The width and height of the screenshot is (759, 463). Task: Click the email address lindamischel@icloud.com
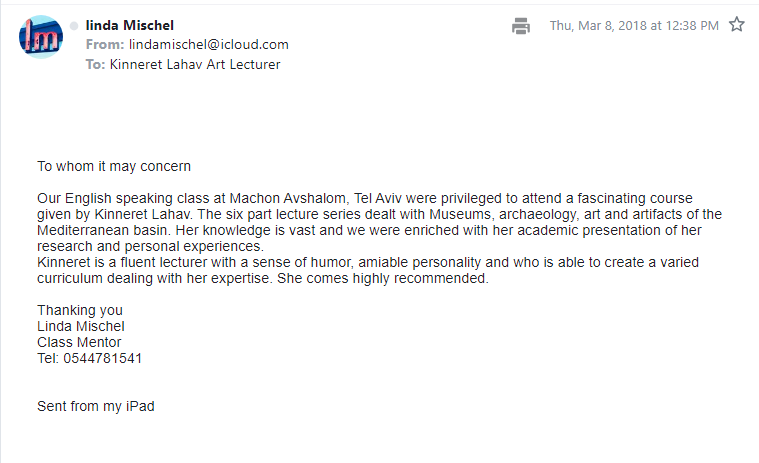(x=209, y=45)
